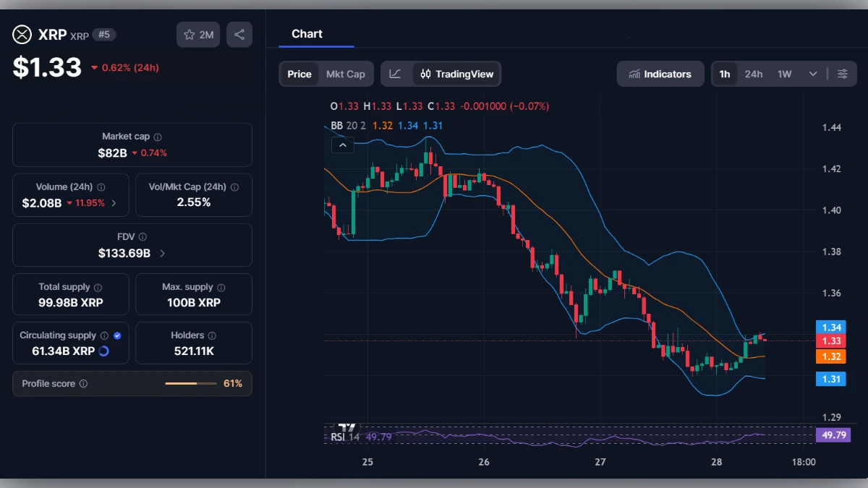Click the verified badge on Circulating supply
This screenshot has height=488, width=868.
(x=116, y=335)
